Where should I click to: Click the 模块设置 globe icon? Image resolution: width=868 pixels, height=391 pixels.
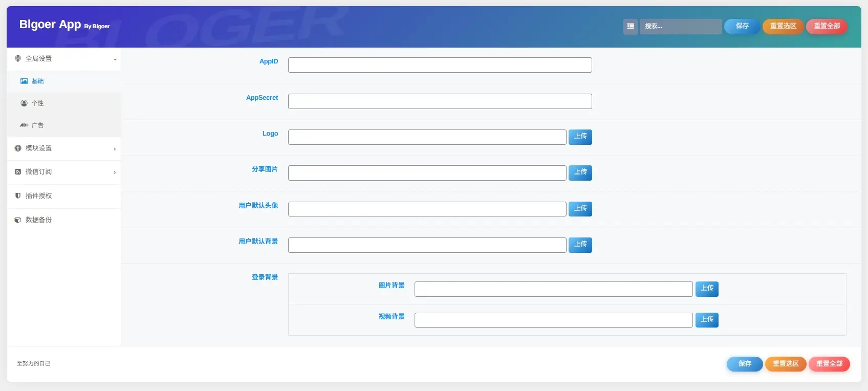point(18,148)
